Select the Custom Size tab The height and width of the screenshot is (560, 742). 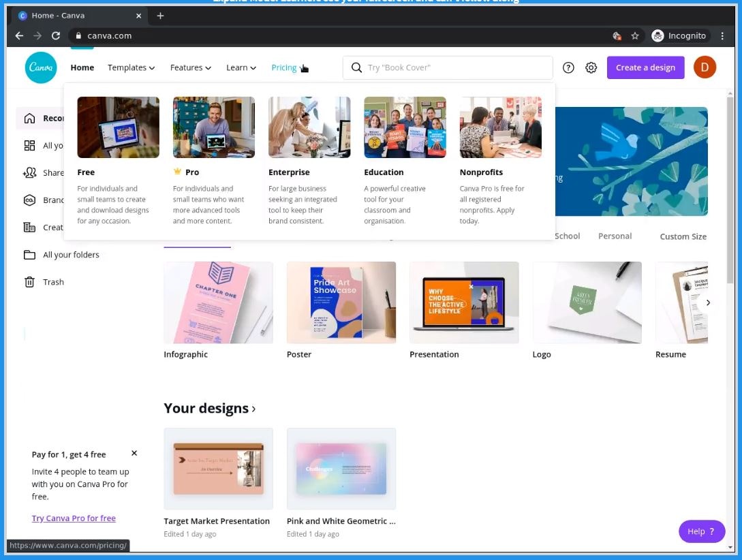coord(683,236)
